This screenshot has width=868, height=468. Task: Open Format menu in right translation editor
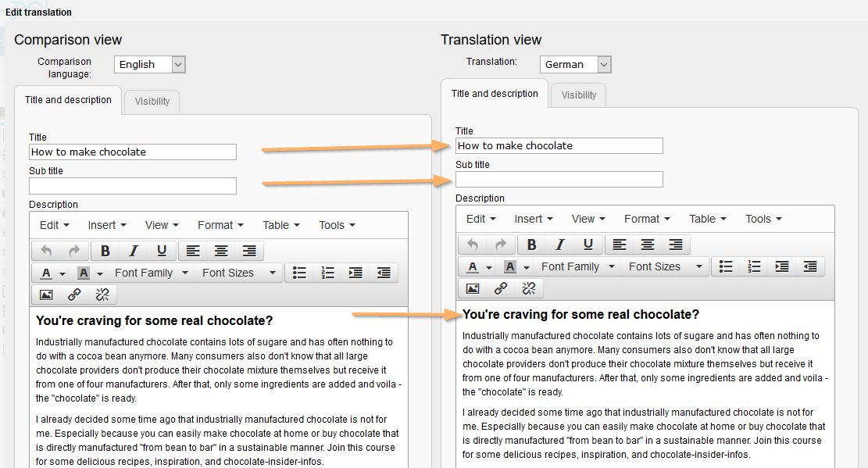(648, 219)
